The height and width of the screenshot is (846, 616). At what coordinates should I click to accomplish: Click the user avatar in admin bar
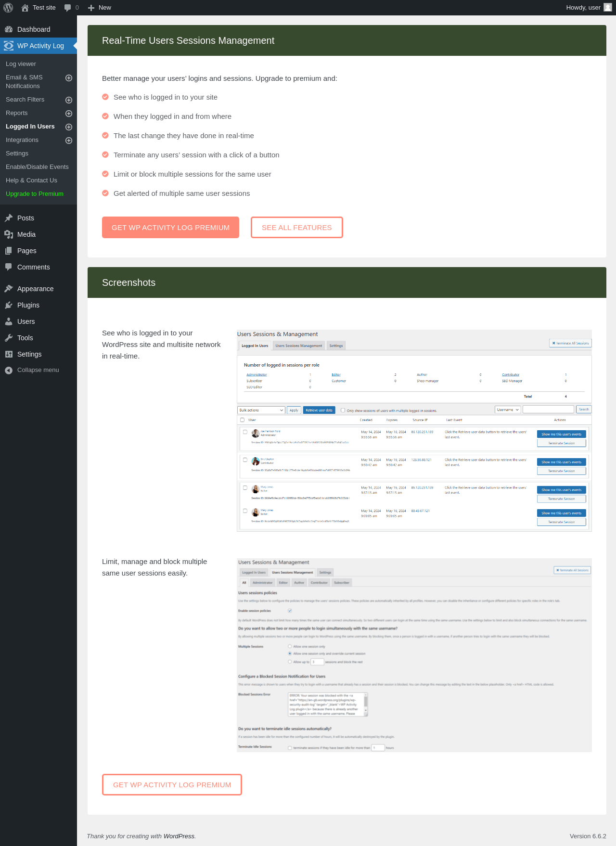pyautogui.click(x=608, y=7)
